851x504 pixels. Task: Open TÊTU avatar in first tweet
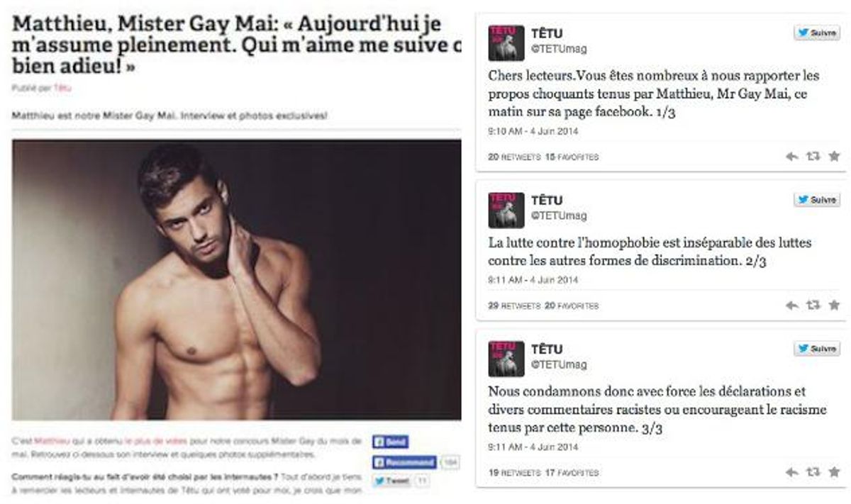pyautogui.click(x=506, y=43)
